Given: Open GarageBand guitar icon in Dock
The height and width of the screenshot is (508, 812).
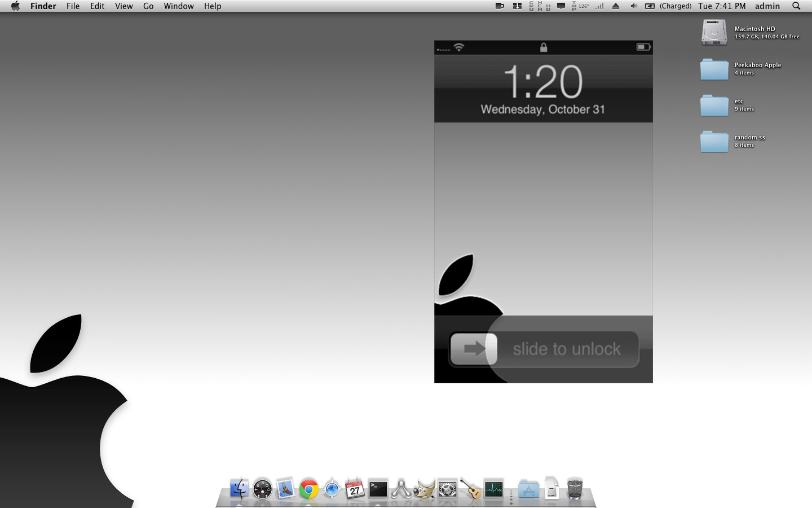Looking at the screenshot, I should pyautogui.click(x=470, y=489).
